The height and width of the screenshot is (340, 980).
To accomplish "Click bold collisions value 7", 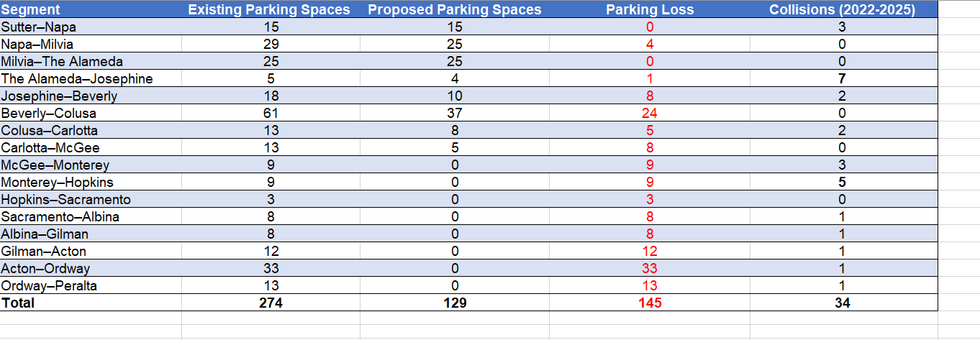I will click(843, 78).
